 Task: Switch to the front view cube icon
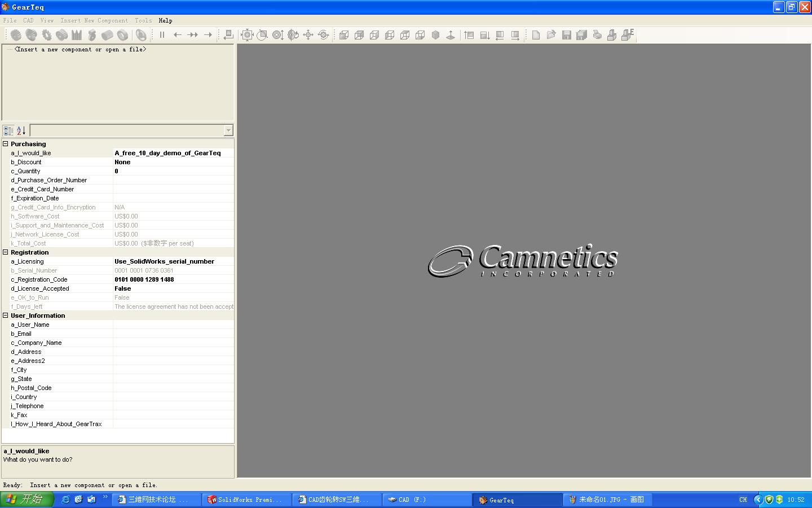[344, 35]
